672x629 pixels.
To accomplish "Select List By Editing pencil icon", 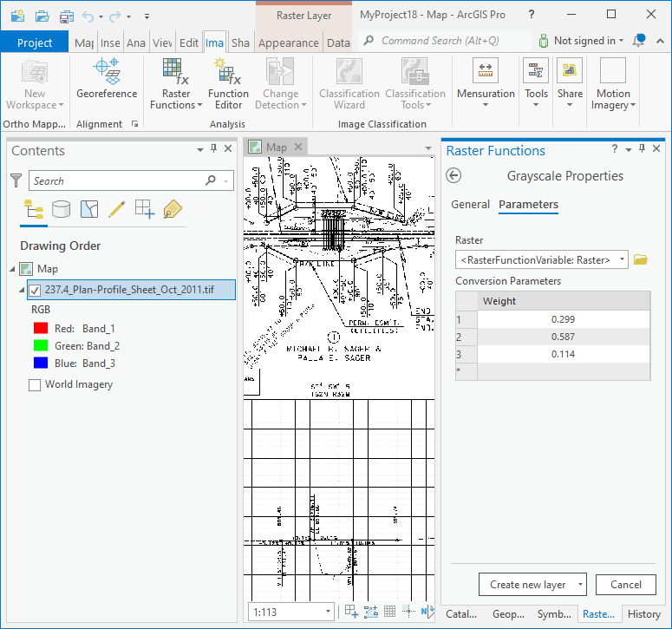I will pyautogui.click(x=116, y=208).
